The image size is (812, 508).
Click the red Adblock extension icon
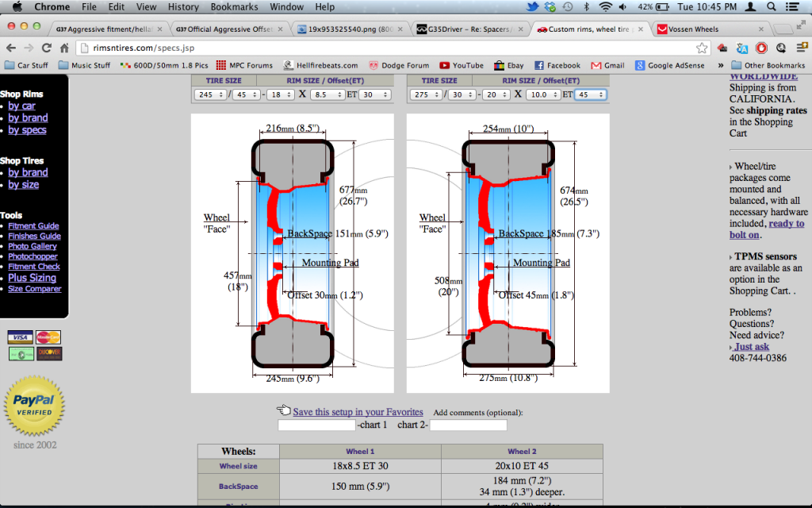point(761,48)
